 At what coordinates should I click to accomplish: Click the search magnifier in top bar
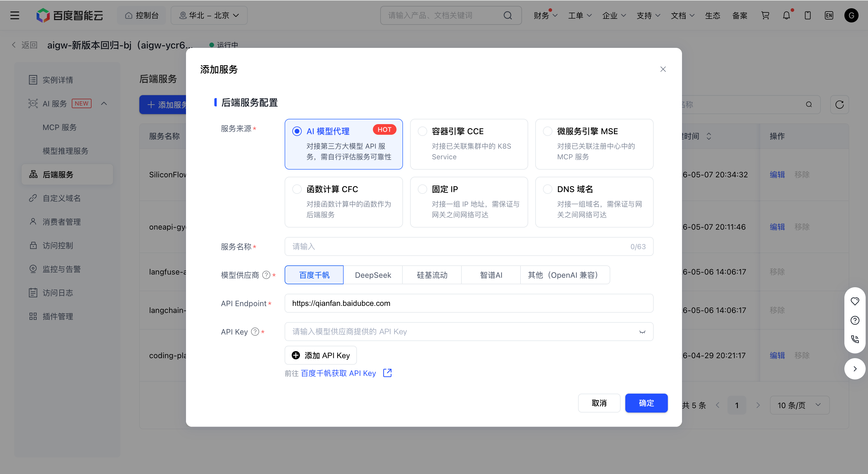point(508,16)
